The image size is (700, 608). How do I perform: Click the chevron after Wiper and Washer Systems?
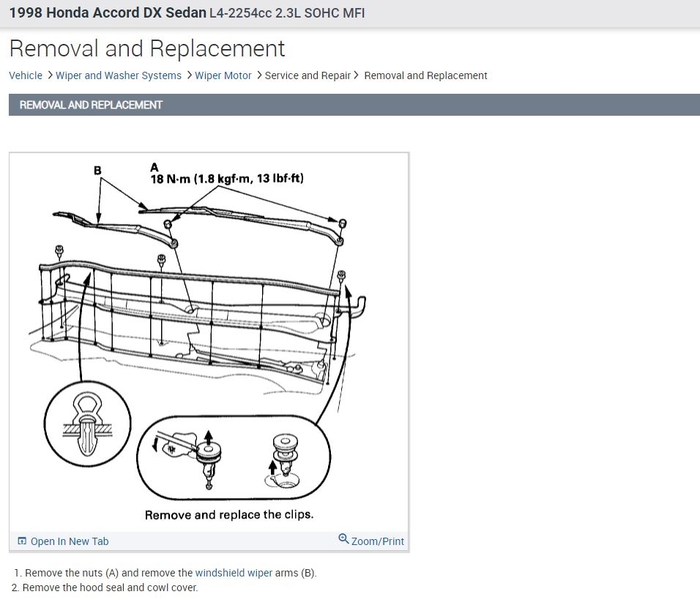pyautogui.click(x=189, y=75)
